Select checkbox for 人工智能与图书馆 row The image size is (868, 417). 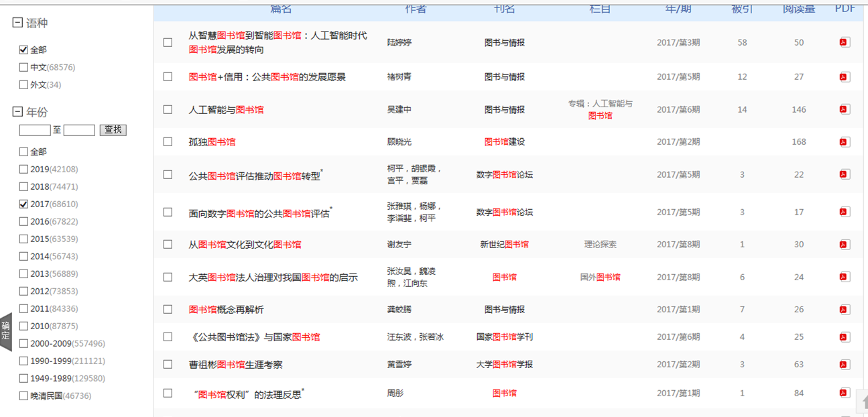168,109
